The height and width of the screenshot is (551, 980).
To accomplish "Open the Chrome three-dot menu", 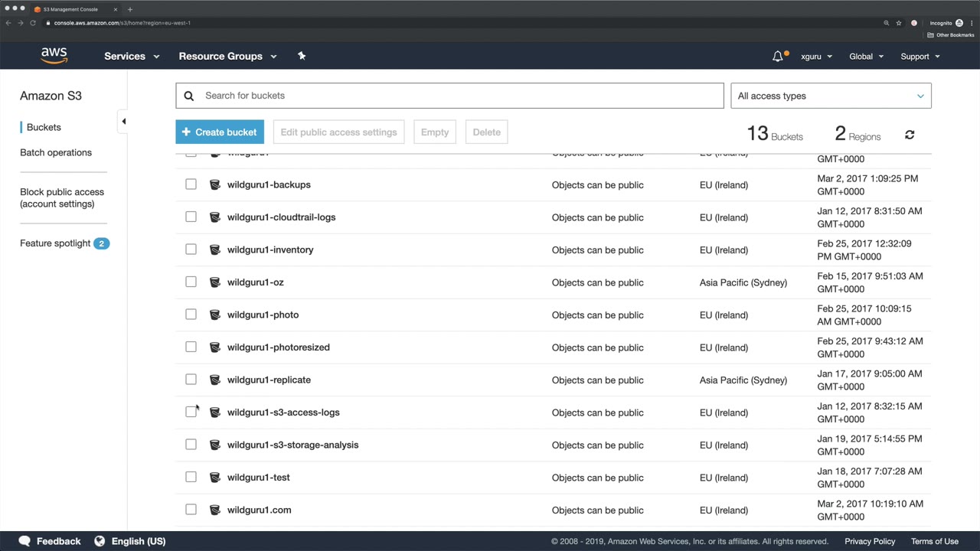I will [972, 23].
